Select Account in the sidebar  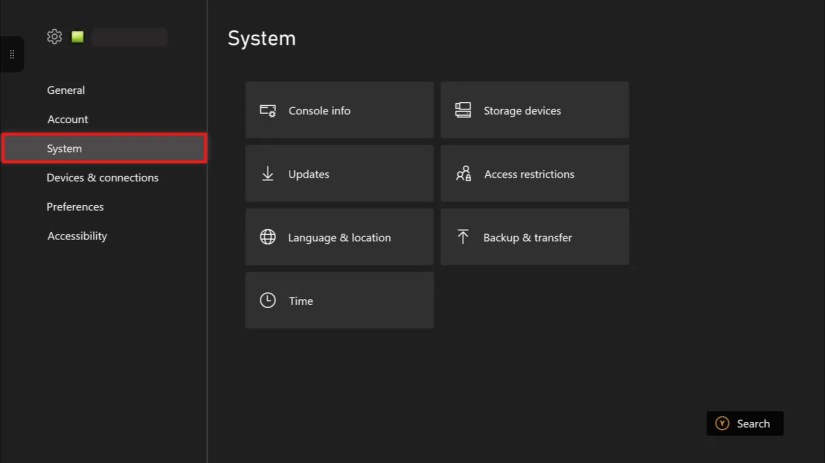68,119
